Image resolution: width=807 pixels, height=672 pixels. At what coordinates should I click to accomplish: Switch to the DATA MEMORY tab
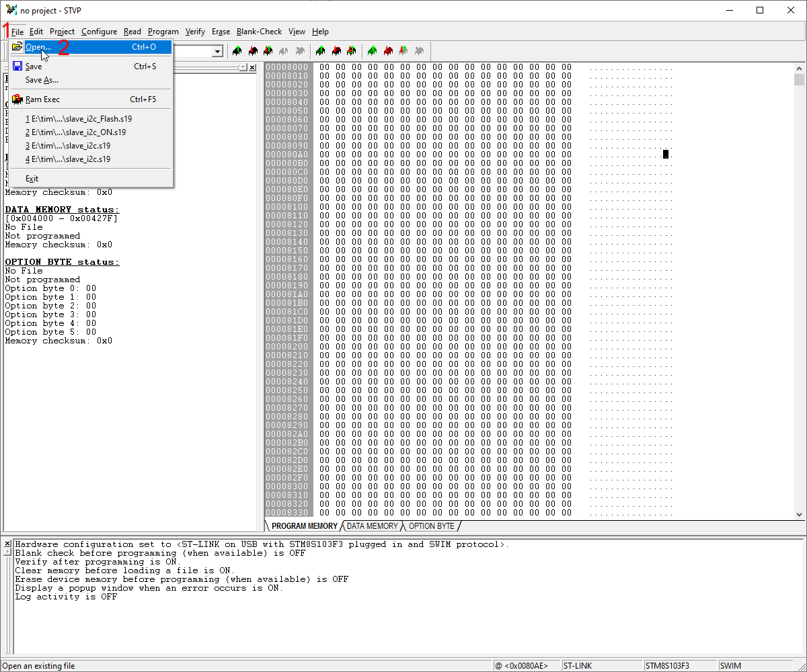[x=373, y=526]
